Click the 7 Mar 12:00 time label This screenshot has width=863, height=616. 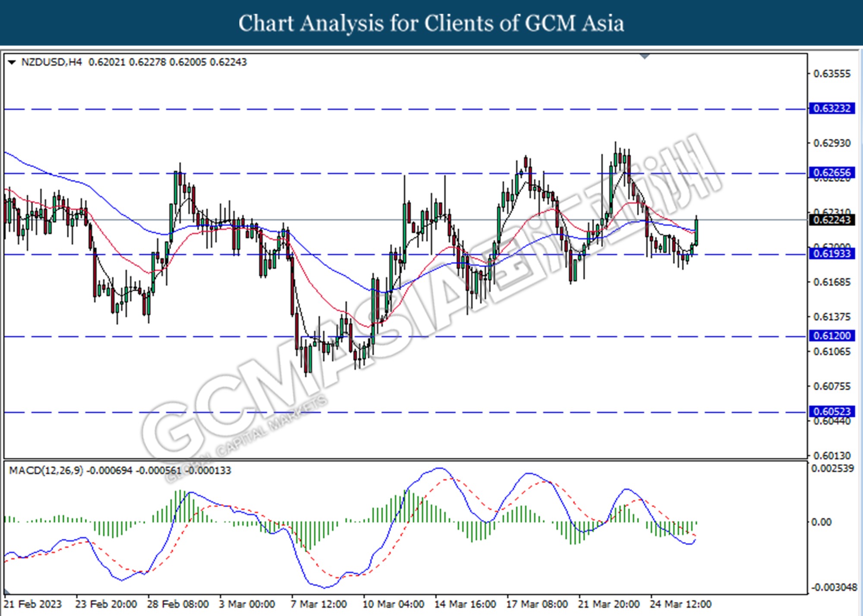coord(318,604)
